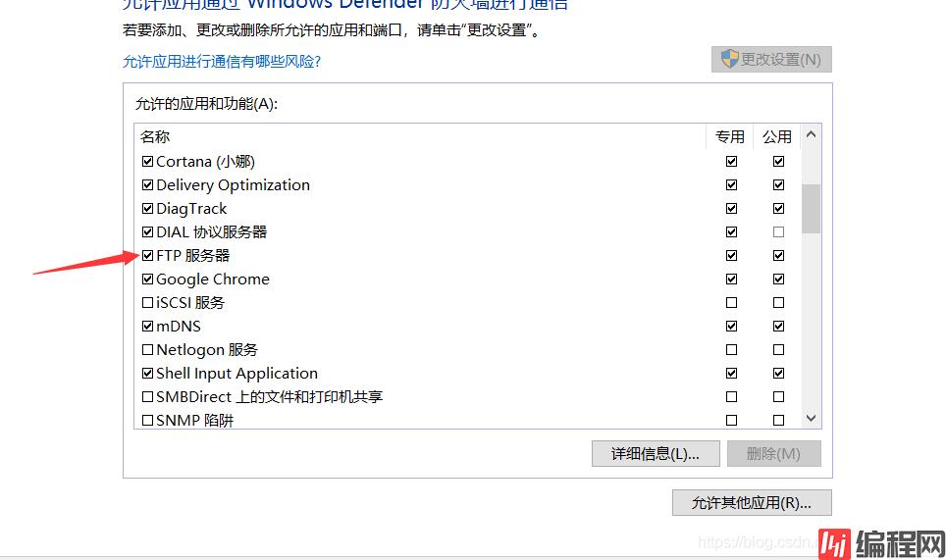
Task: Click the shield icon on 更改设置 button
Action: pos(729,59)
